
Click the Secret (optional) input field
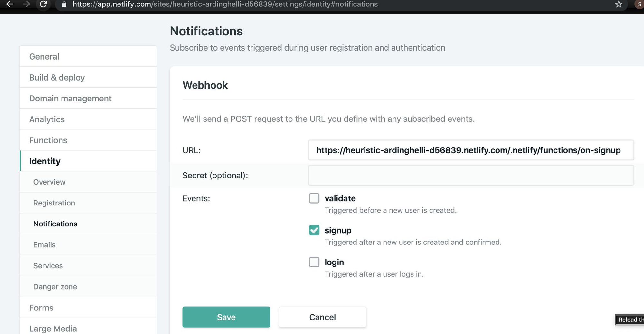[471, 175]
